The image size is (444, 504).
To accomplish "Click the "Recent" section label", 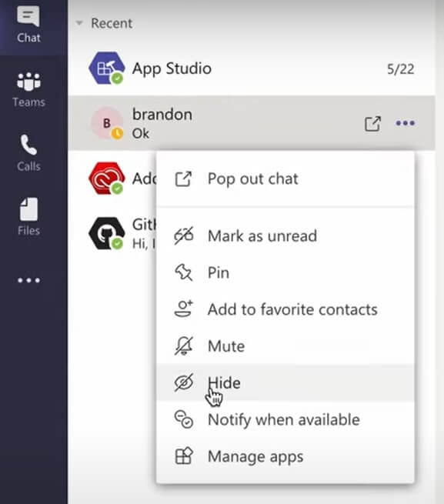I will tap(112, 23).
